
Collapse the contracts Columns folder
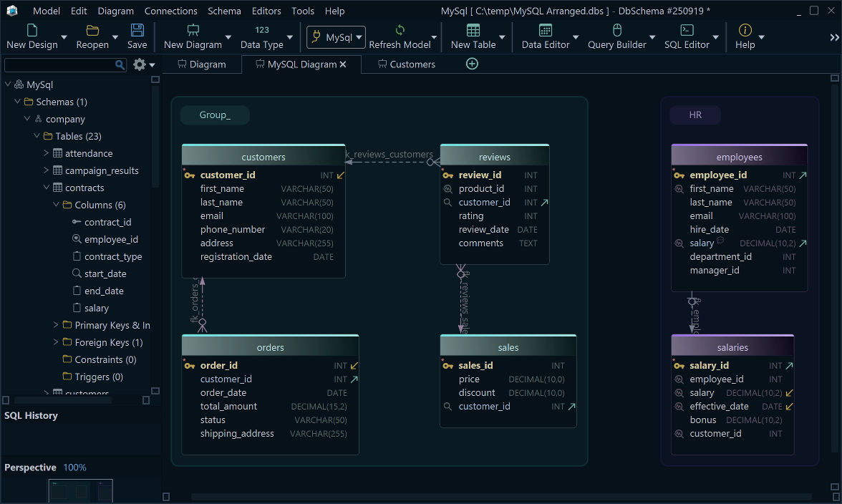point(57,205)
